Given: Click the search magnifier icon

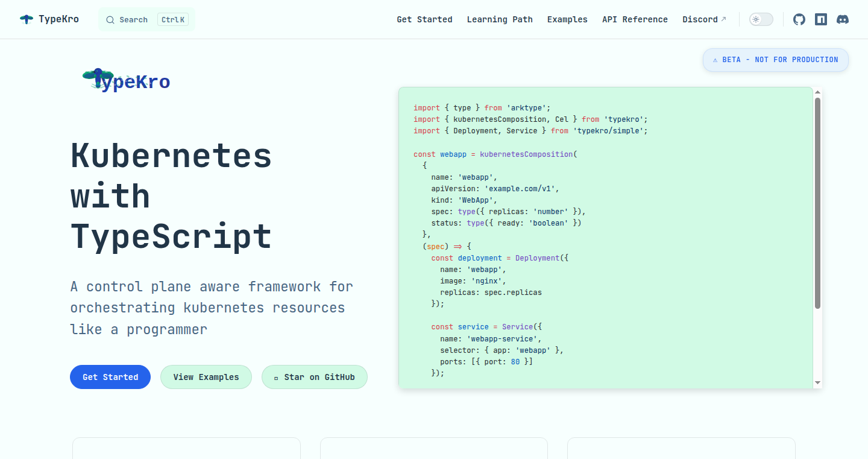Looking at the screenshot, I should point(110,20).
